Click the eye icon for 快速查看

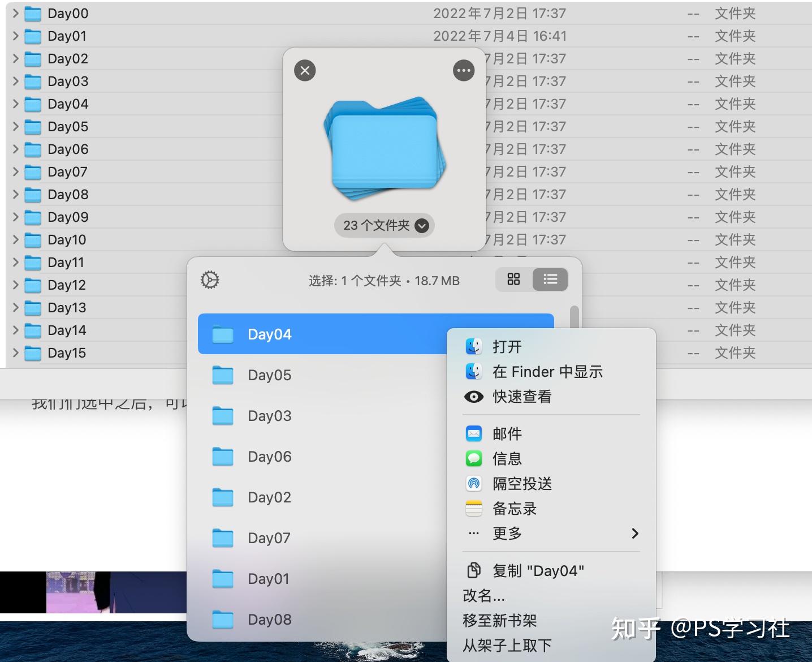pyautogui.click(x=474, y=397)
